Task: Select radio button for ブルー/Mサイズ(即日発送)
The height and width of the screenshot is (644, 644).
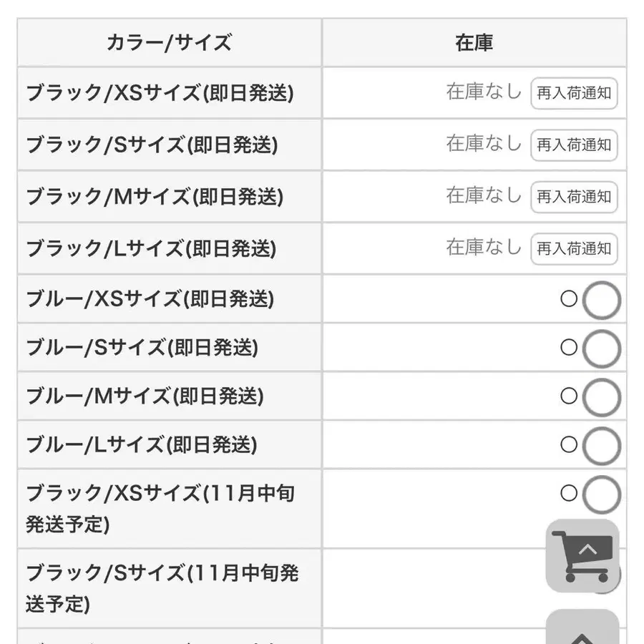Action: 601,398
